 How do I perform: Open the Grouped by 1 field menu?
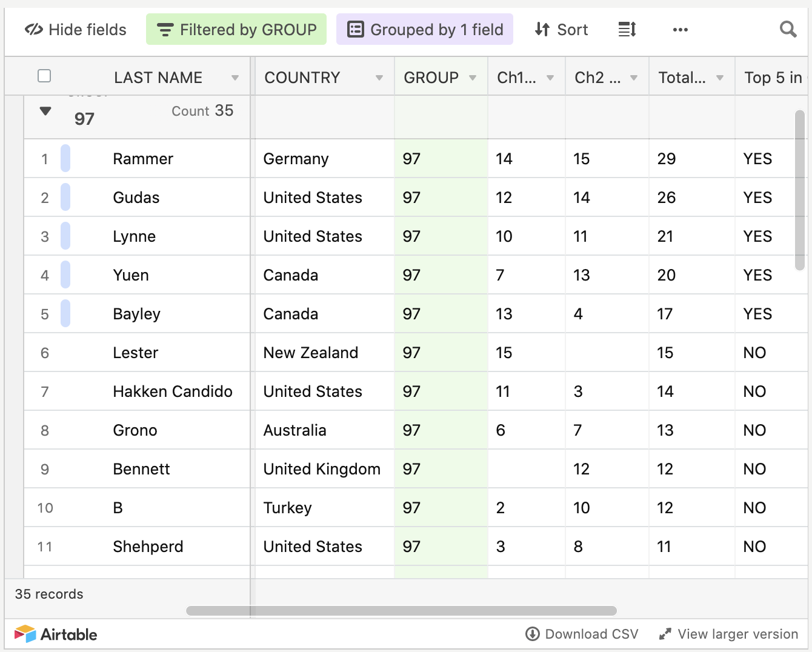[x=424, y=30]
